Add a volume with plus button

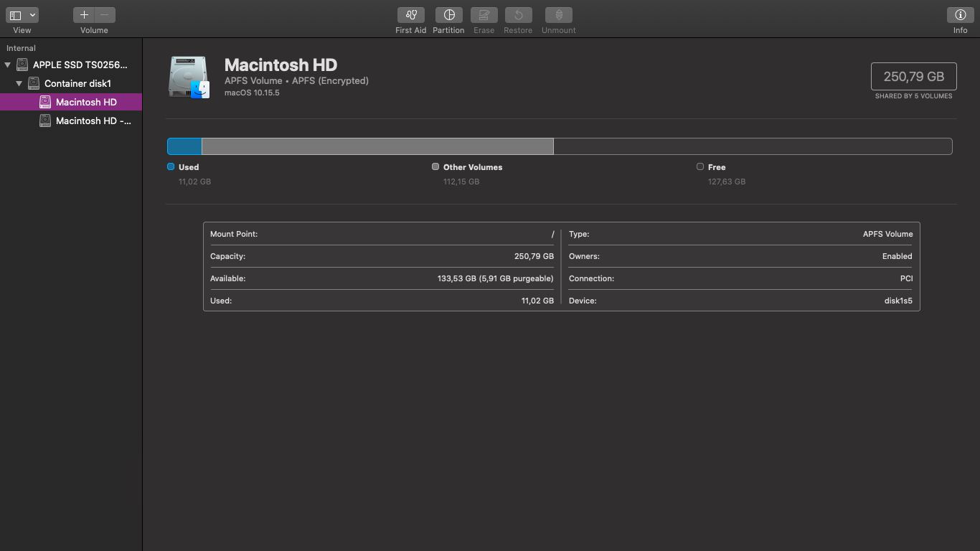point(84,15)
